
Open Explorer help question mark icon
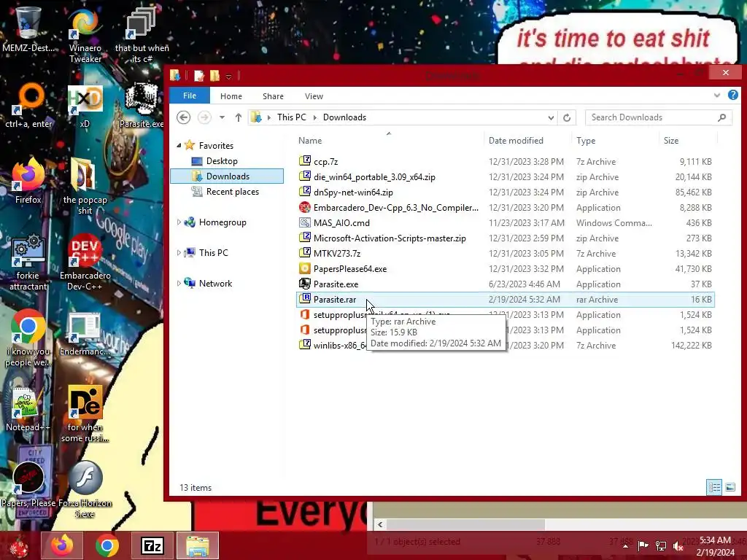tap(732, 96)
